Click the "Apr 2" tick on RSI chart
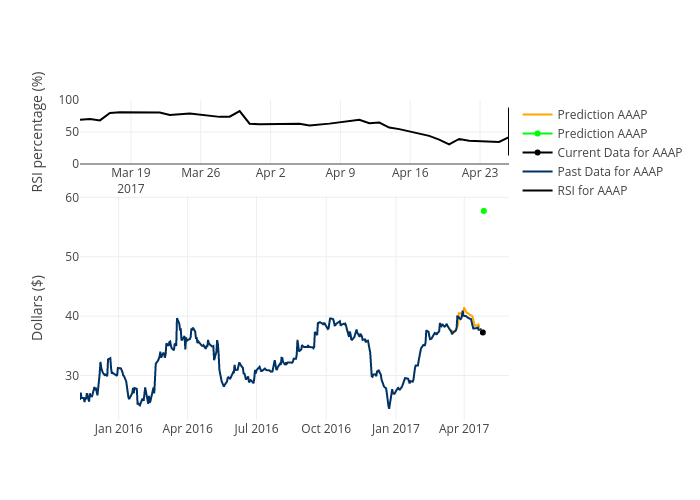The width and height of the screenshot is (700, 500). (271, 173)
